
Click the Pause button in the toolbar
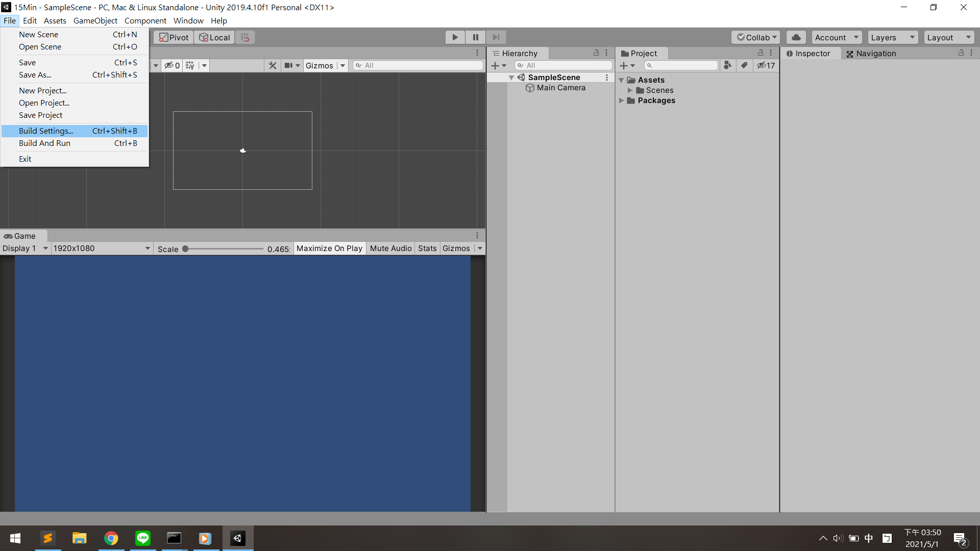point(475,37)
